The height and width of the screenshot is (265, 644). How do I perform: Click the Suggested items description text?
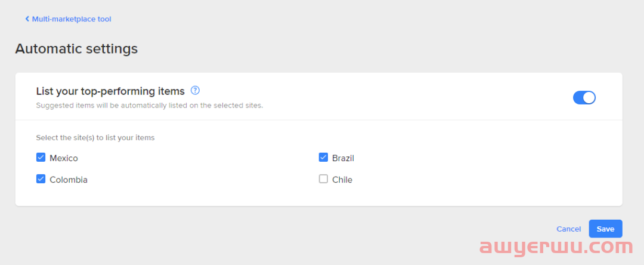coord(150,106)
